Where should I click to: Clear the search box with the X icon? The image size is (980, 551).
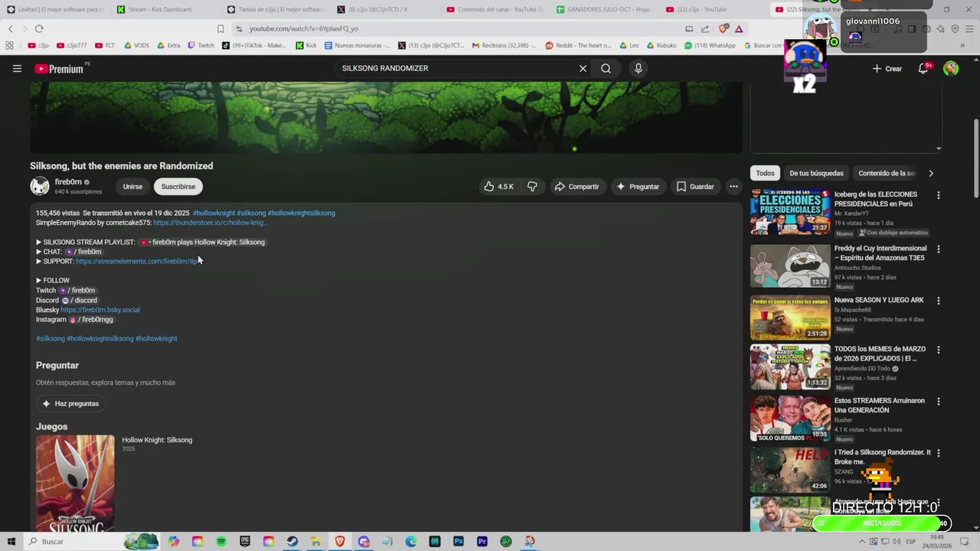(583, 68)
